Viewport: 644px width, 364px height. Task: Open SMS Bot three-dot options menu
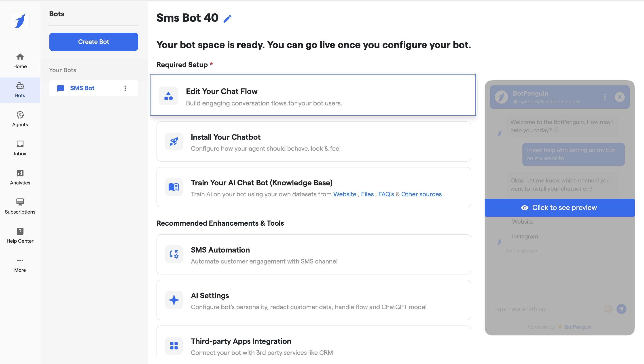(125, 88)
